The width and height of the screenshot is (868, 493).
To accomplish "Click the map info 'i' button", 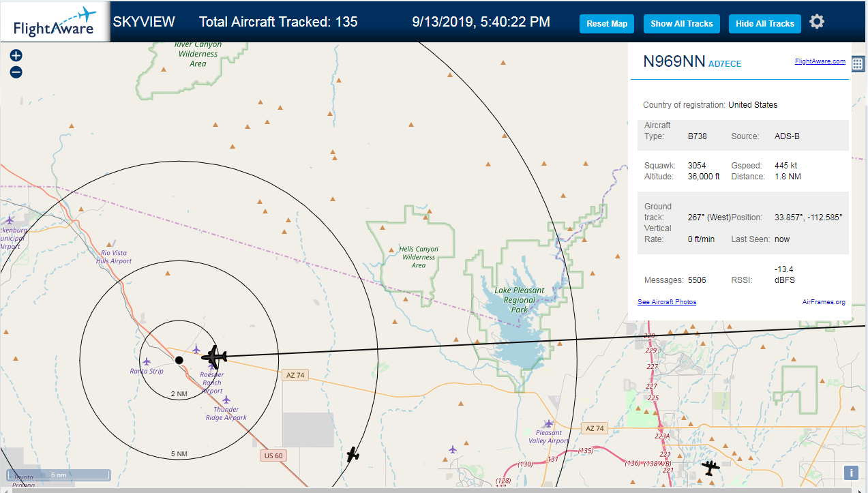I will [851, 473].
